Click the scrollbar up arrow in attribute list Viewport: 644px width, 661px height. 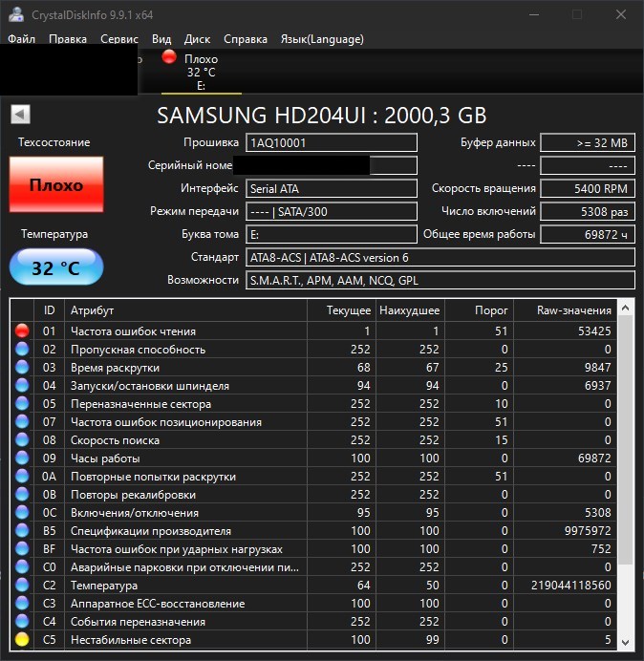click(x=626, y=309)
